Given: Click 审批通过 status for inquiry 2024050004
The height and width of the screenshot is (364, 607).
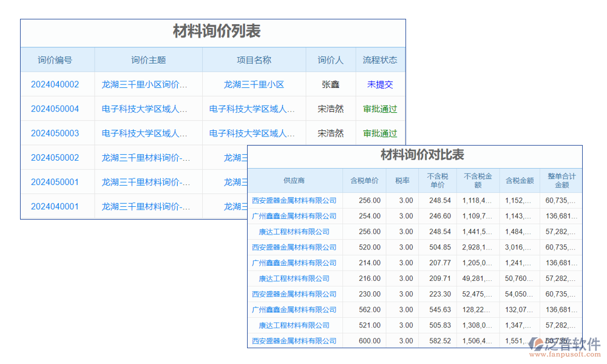Looking at the screenshot, I should (x=379, y=109).
